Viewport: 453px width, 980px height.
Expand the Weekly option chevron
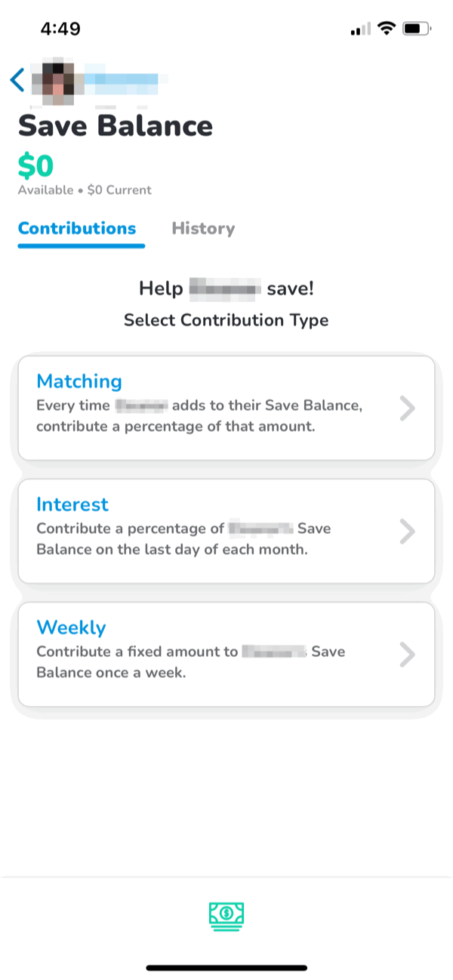pos(408,655)
